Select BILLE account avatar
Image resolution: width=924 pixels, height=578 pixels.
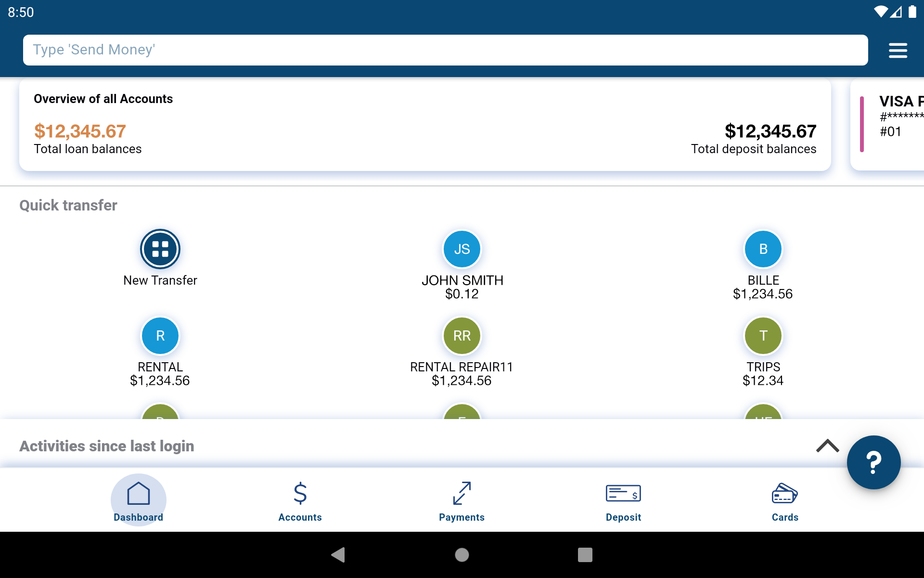763,249
